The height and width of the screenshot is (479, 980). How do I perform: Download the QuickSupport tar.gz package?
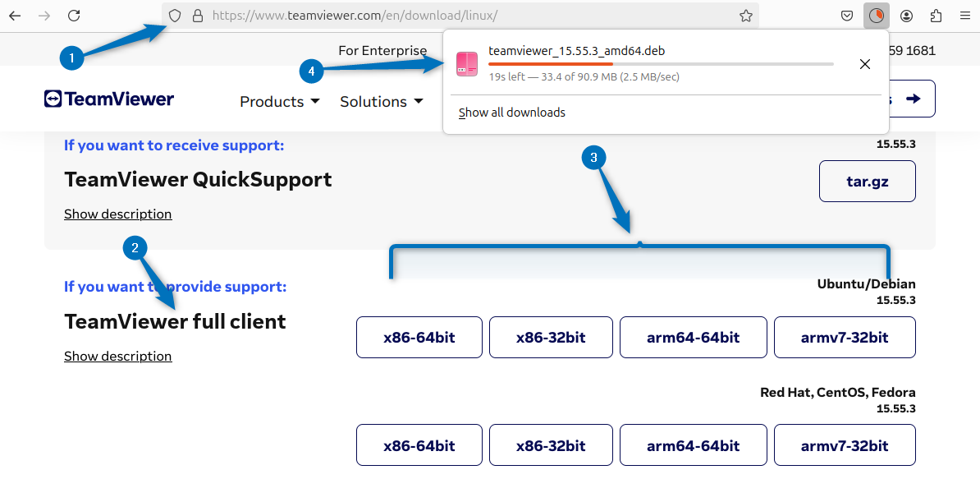click(x=867, y=181)
